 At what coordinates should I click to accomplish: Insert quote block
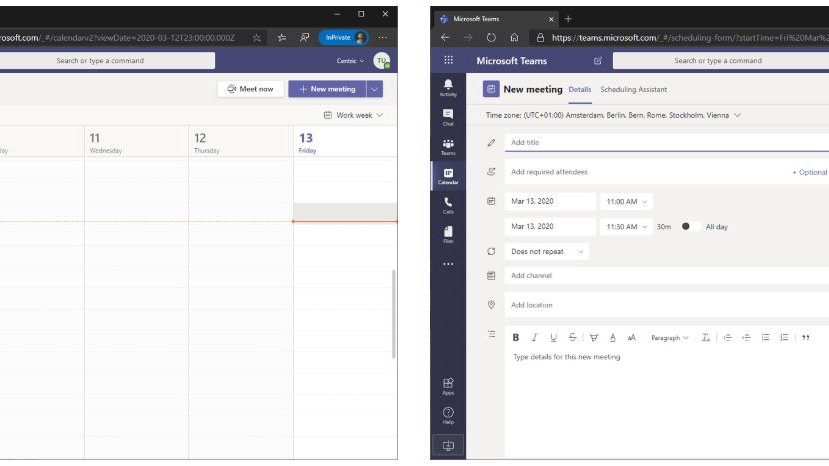point(806,337)
